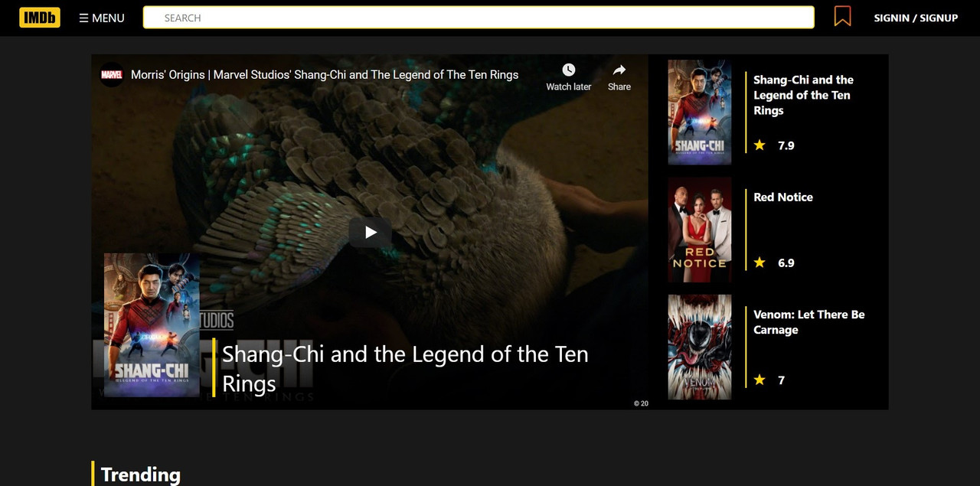This screenshot has width=980, height=486.
Task: Open the Shang-Chi poster in the sidebar list
Action: (700, 112)
